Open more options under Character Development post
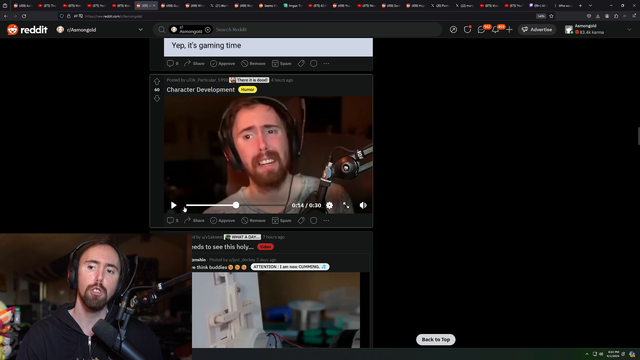The image size is (640, 360). click(326, 220)
